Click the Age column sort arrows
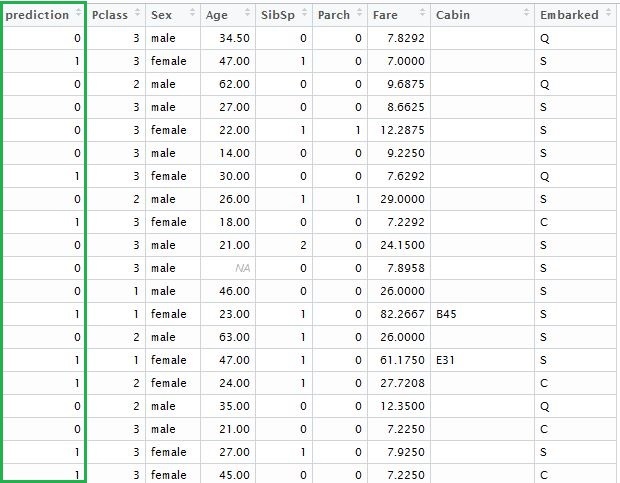This screenshot has height=483, width=620. tap(248, 15)
